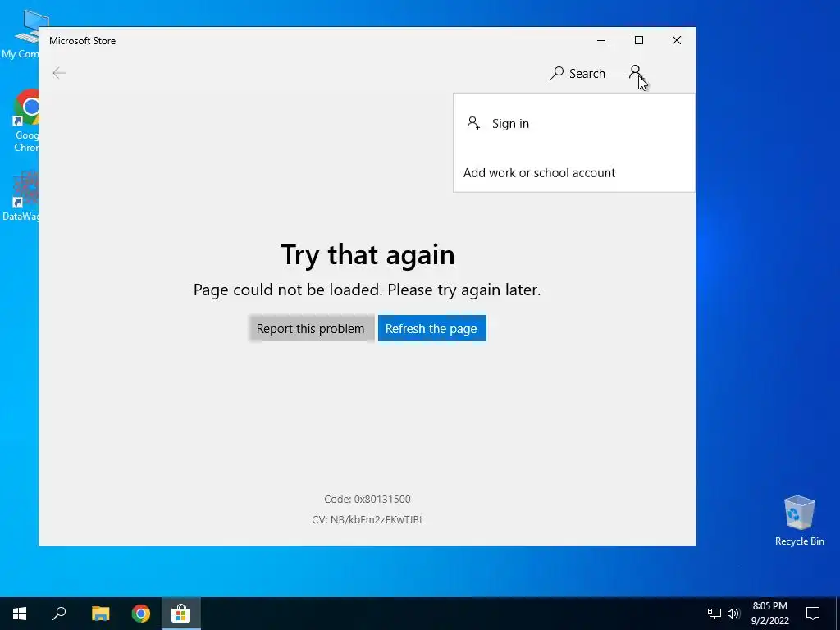Select the Recycle Bin desktop icon

click(799, 521)
